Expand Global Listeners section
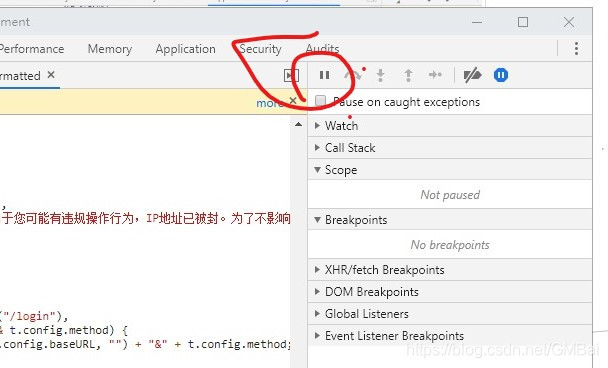608x368 pixels. tap(450, 314)
